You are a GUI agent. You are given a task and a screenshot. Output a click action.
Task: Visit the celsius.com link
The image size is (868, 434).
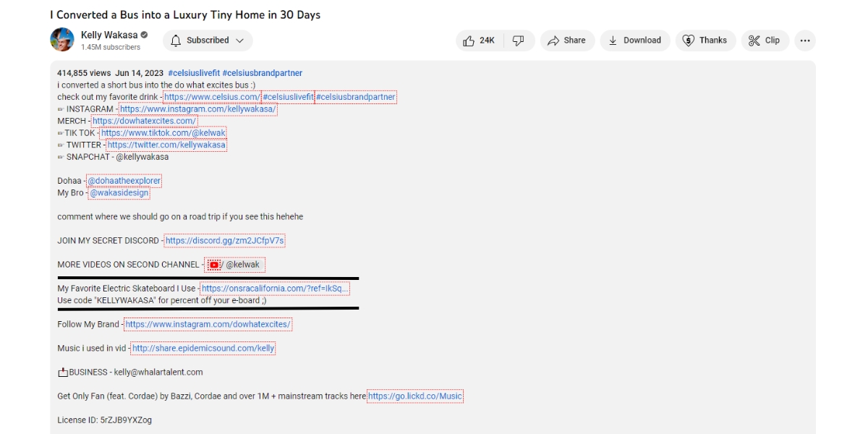click(212, 97)
